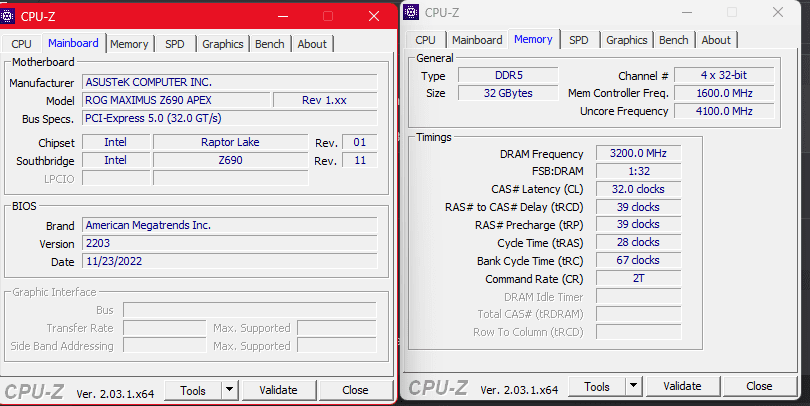810x406 pixels.
Task: Open Bench tab in the Memory window
Action: [674, 40]
